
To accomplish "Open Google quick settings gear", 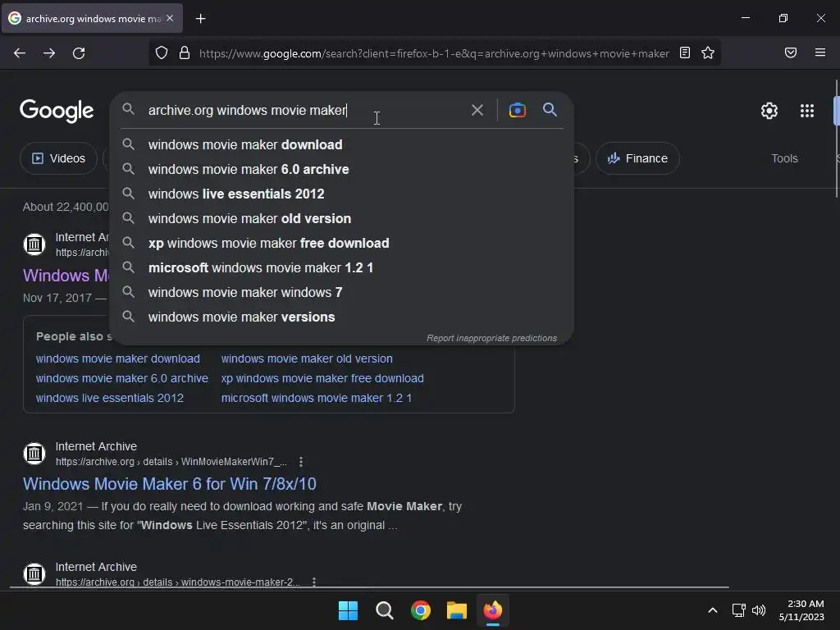I will click(x=769, y=111).
